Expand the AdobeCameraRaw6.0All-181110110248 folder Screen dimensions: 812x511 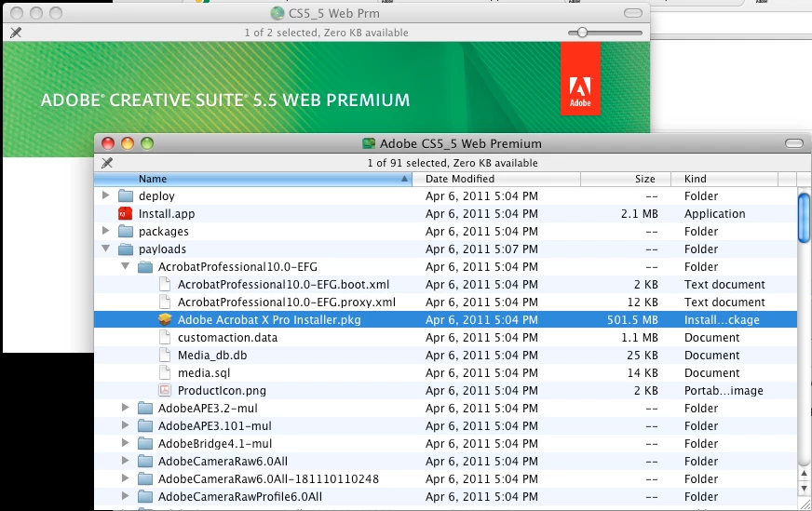coord(126,478)
